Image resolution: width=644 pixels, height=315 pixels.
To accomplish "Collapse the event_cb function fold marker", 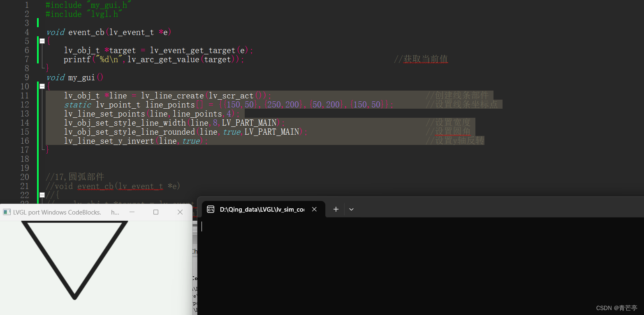I will coord(42,41).
